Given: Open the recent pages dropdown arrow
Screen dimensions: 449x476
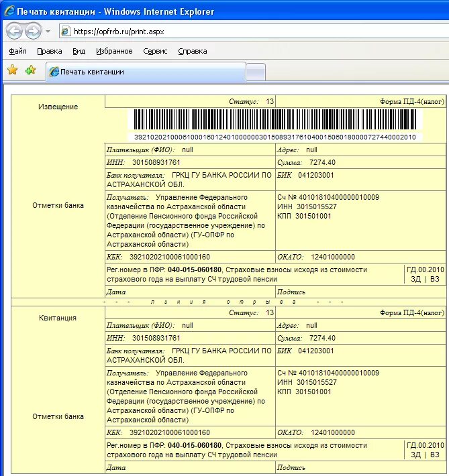Looking at the screenshot, I should (48, 31).
